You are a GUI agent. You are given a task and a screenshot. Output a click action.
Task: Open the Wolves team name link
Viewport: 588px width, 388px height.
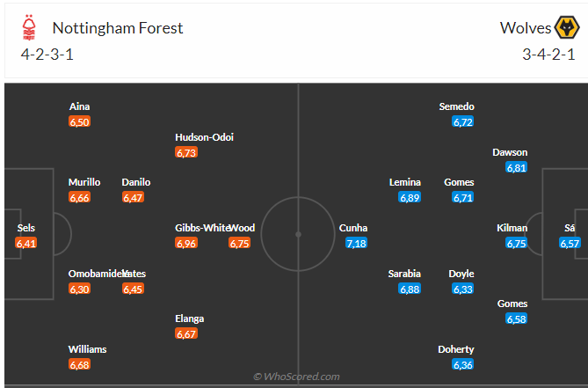coord(526,28)
